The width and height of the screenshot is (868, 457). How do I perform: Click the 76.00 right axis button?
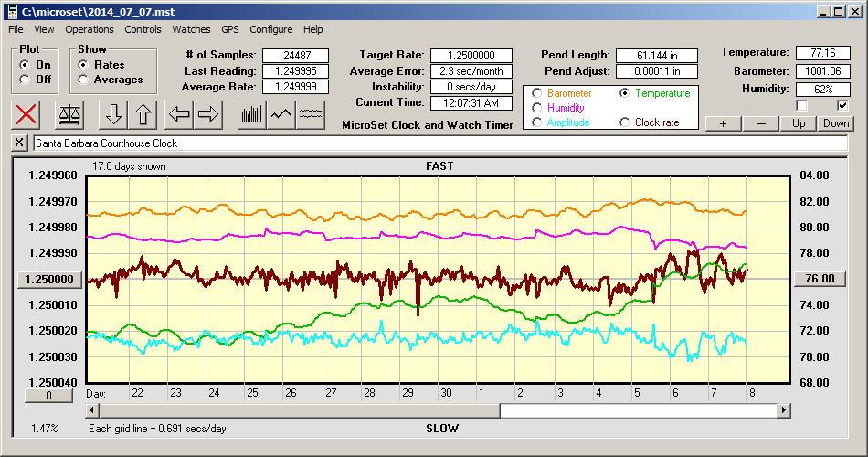[x=820, y=279]
